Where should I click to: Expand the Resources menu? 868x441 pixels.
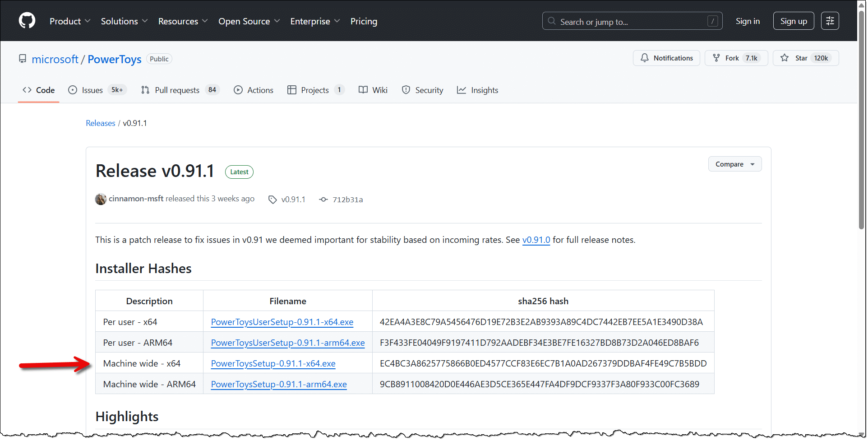183,21
